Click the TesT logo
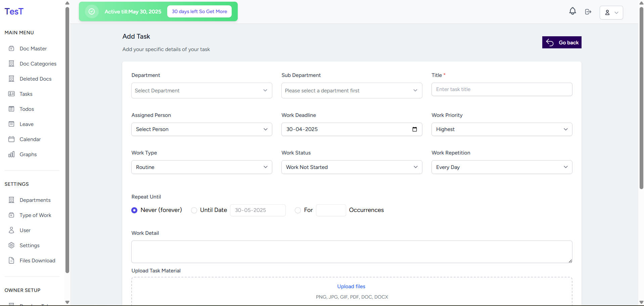Image resolution: width=644 pixels, height=306 pixels. [14, 11]
